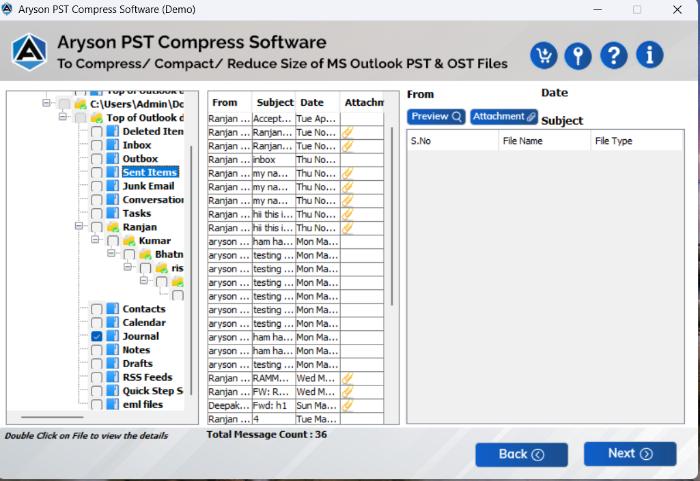The image size is (700, 481).
Task: Click the File Type column header
Action: tap(637, 141)
